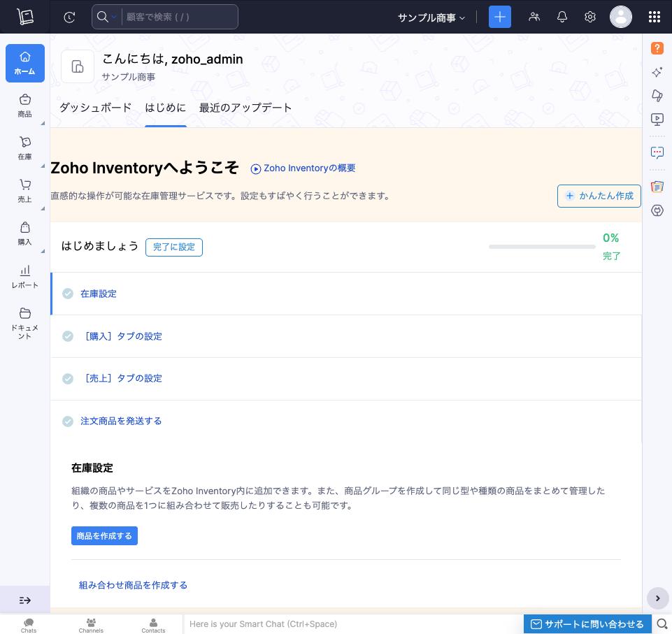Go to ホーム in the sidebar
This screenshot has width=672, height=634.
[x=25, y=63]
